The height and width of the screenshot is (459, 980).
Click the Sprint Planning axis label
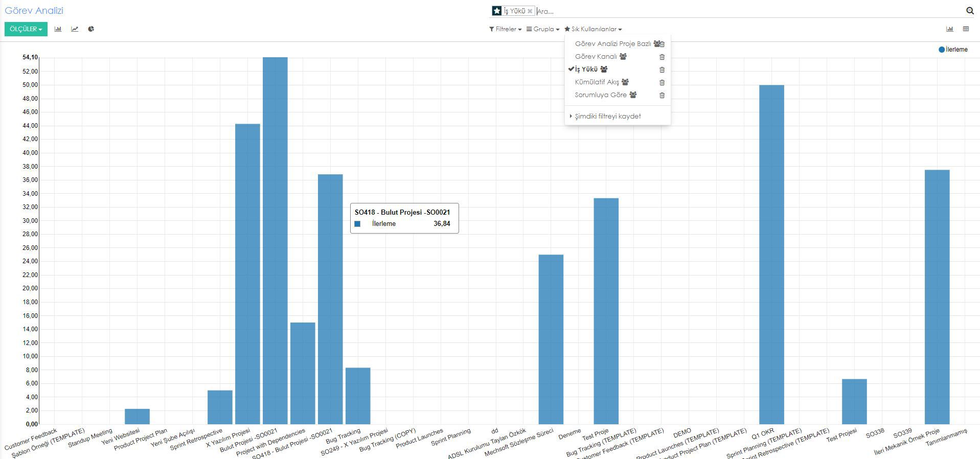point(451,437)
